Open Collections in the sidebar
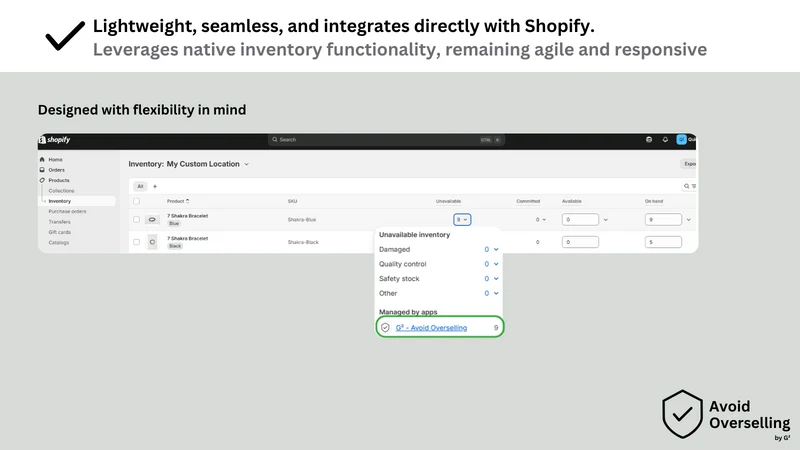Screen dimensions: 800x450 (x=61, y=190)
